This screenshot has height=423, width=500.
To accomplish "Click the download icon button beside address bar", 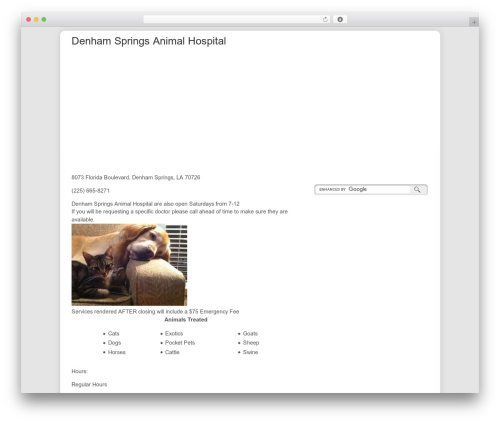I will click(x=340, y=20).
